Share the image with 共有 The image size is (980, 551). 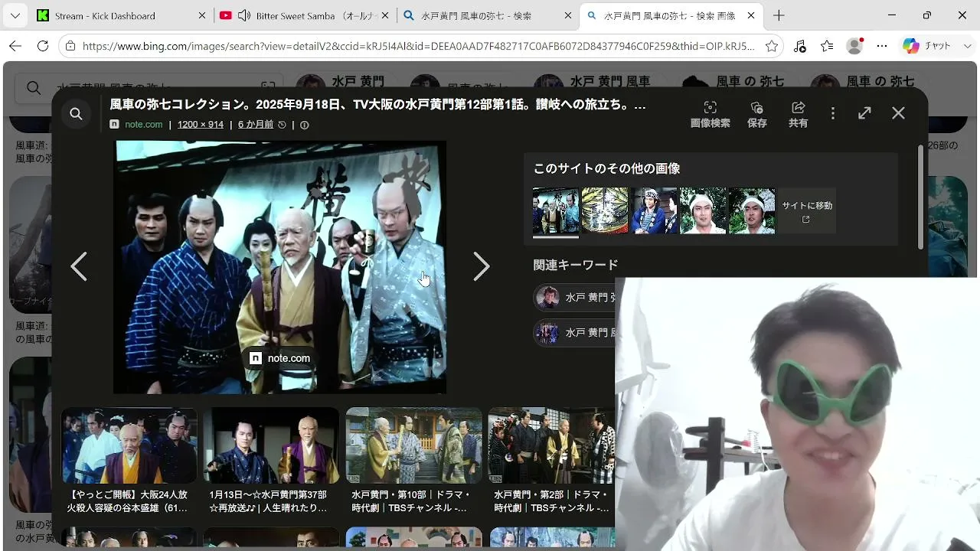tap(798, 115)
